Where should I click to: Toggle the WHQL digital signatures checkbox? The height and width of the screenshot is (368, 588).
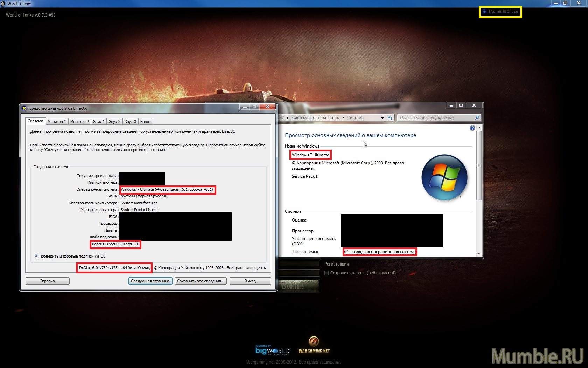[36, 256]
